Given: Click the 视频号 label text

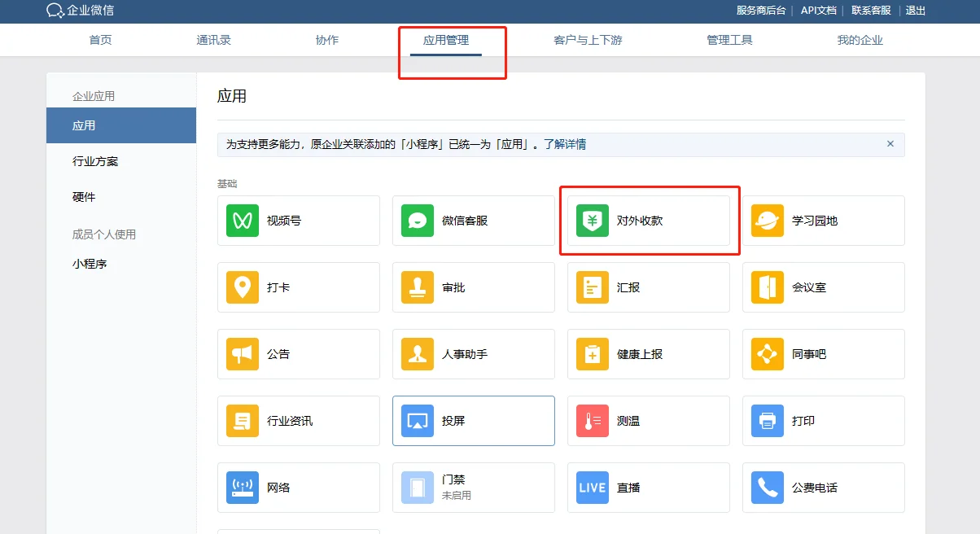Looking at the screenshot, I should [284, 221].
